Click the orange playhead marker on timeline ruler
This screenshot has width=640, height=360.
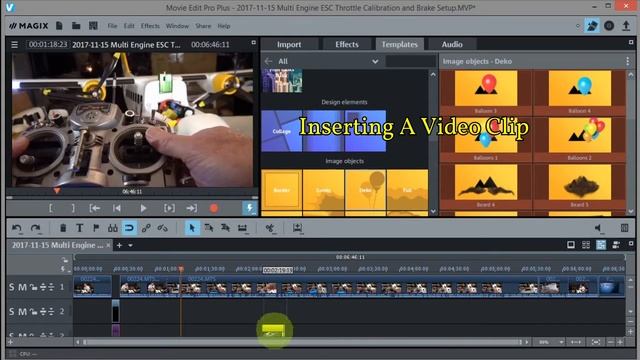click(181, 269)
